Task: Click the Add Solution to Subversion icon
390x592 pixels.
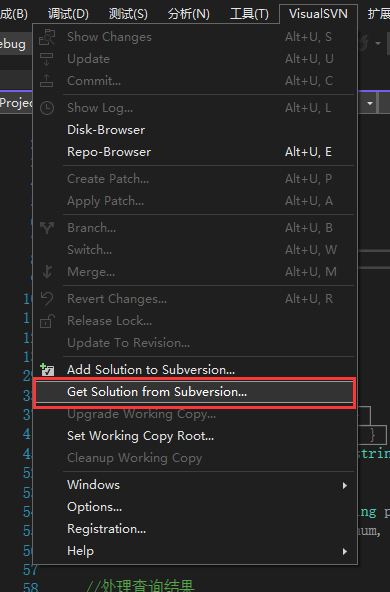Action: tap(47, 370)
